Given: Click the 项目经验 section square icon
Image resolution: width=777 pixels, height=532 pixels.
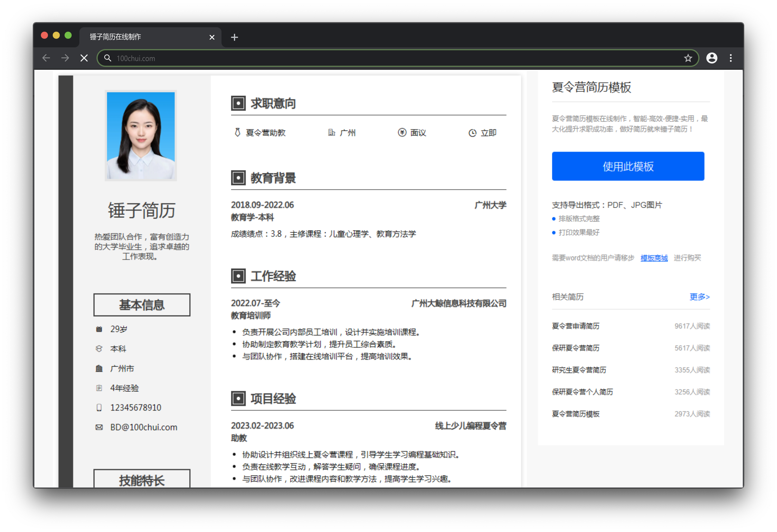Looking at the screenshot, I should (238, 398).
